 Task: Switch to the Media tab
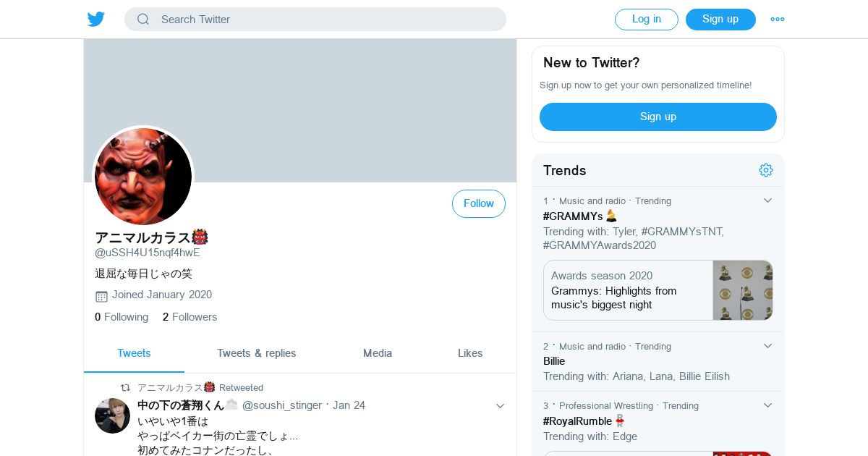(378, 353)
